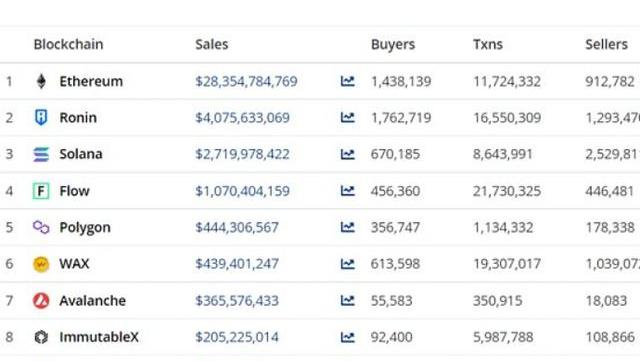Click the Avalanche red logo icon
This screenshot has height=361, width=640.
(x=41, y=301)
